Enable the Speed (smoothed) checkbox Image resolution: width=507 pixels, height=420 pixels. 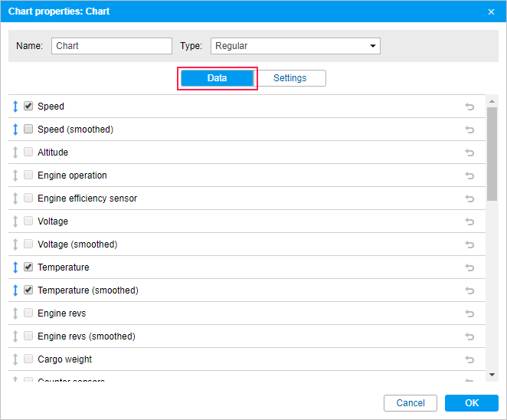pyautogui.click(x=28, y=129)
